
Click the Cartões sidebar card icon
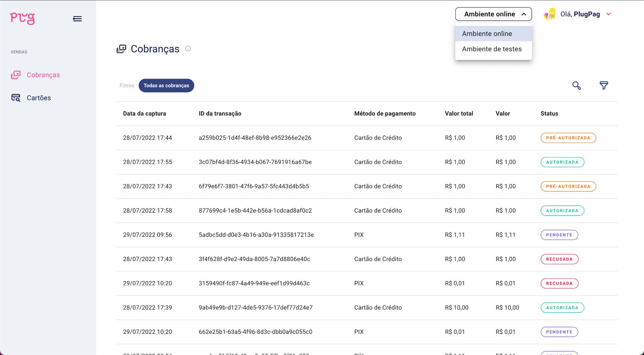[x=16, y=98]
